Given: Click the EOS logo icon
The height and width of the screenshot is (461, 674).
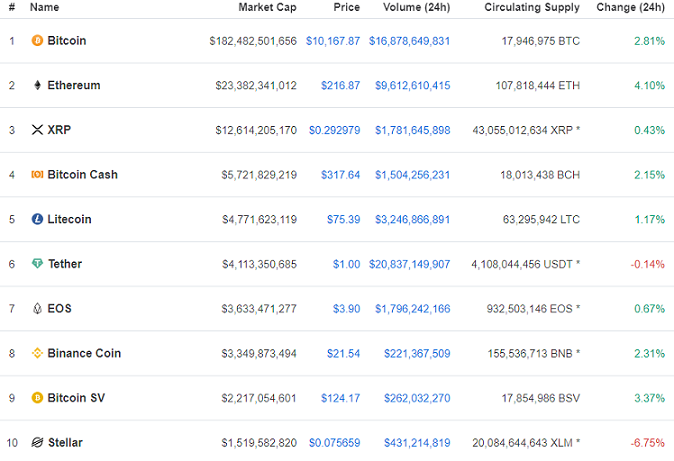Looking at the screenshot, I should (37, 308).
